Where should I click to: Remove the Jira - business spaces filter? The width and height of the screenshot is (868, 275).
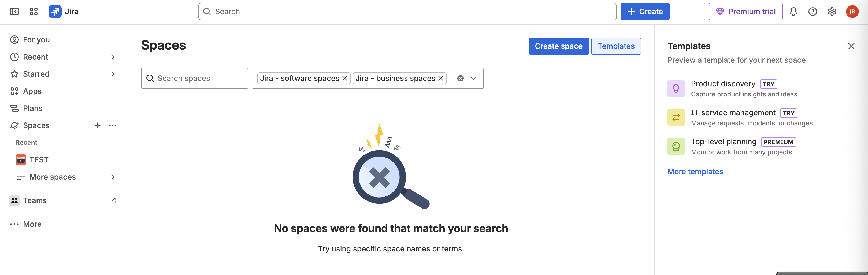pos(440,78)
